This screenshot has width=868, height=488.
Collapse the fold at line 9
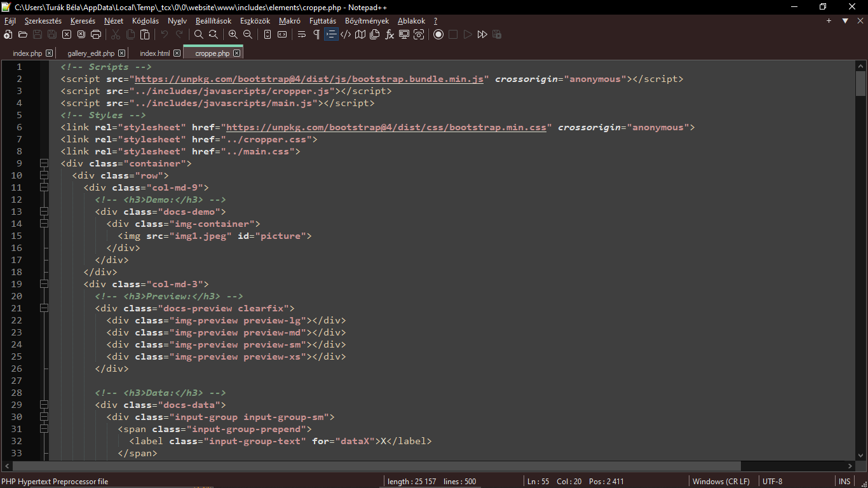coord(44,163)
